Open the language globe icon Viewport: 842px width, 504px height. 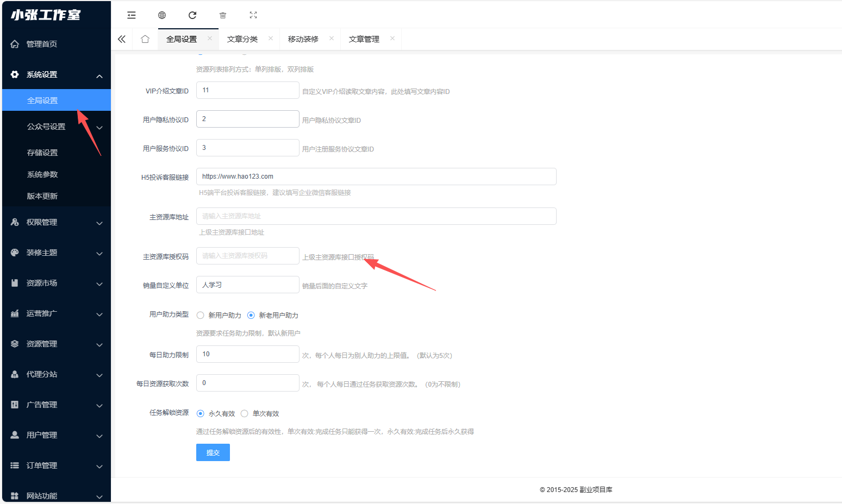[161, 15]
